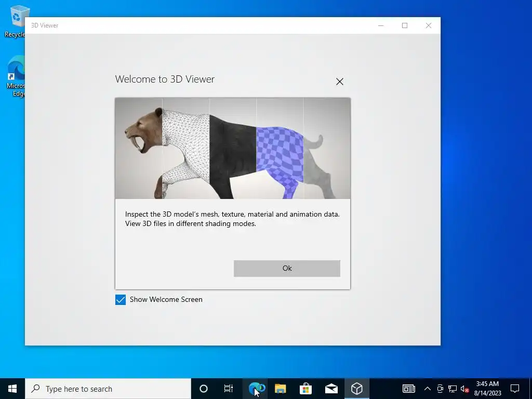Viewport: 532px width, 399px height.
Task: Open the clock showing 3:45 AM
Action: [x=487, y=389]
